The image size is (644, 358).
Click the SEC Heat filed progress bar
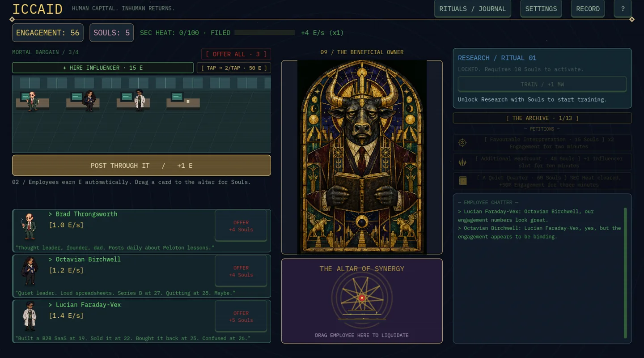pyautogui.click(x=264, y=33)
